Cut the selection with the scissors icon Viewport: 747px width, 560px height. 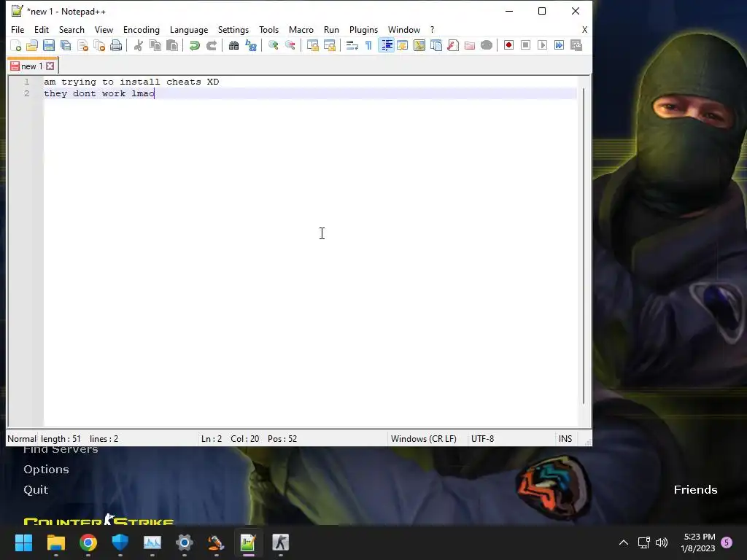tap(138, 45)
